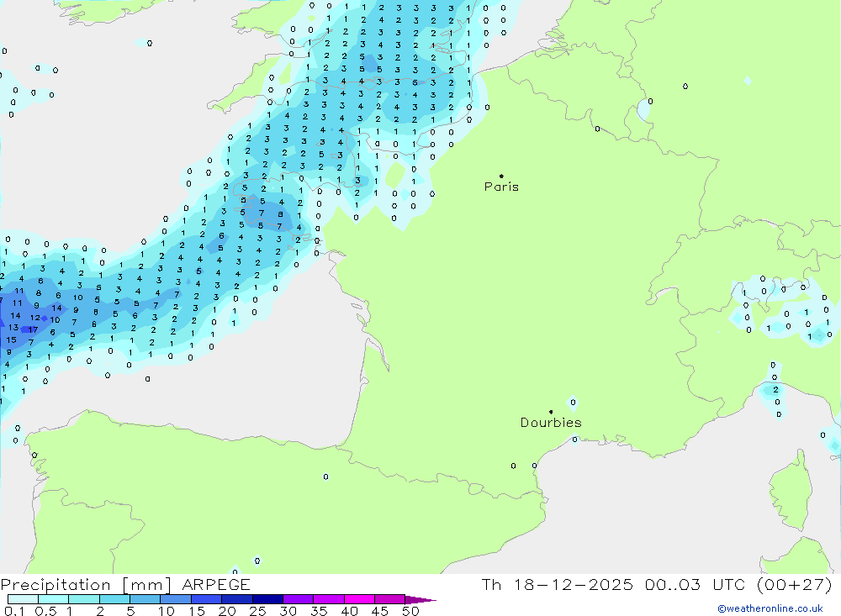The image size is (841, 616).
Task: Pick the 25–30 mm legend swatch
Action: pos(267,599)
